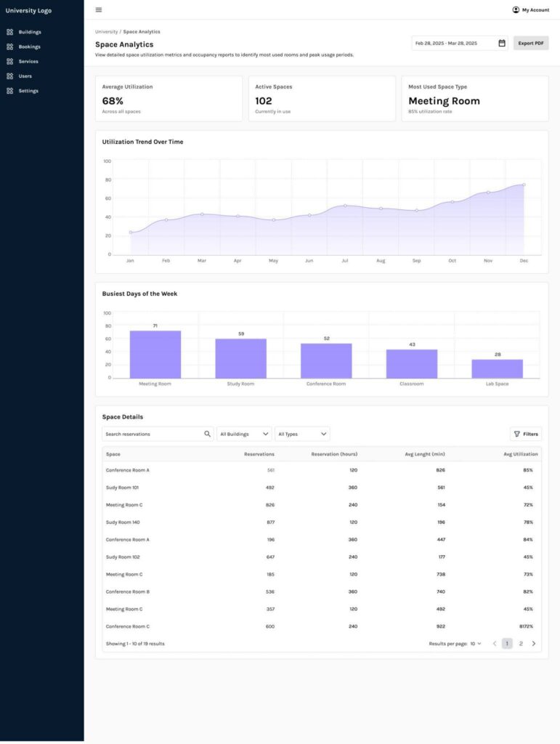The width and height of the screenshot is (560, 744).
Task: Click the Buildings sidebar icon
Action: tap(10, 32)
